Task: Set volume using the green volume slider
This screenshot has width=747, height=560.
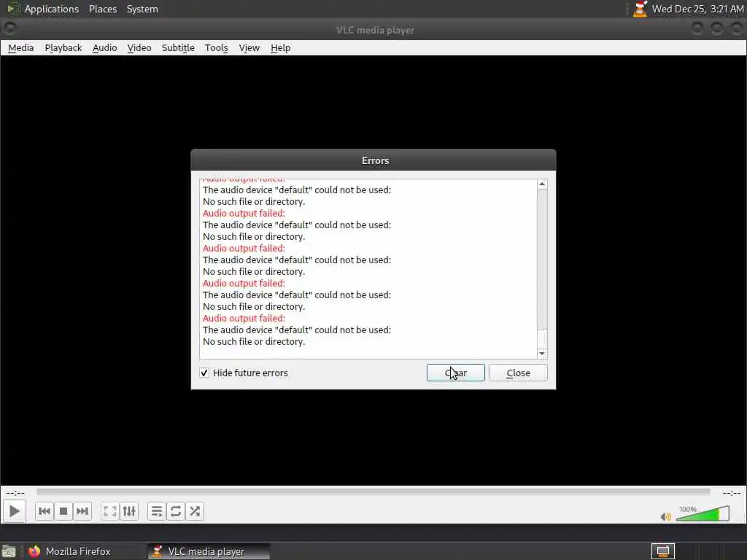Action: click(703, 514)
